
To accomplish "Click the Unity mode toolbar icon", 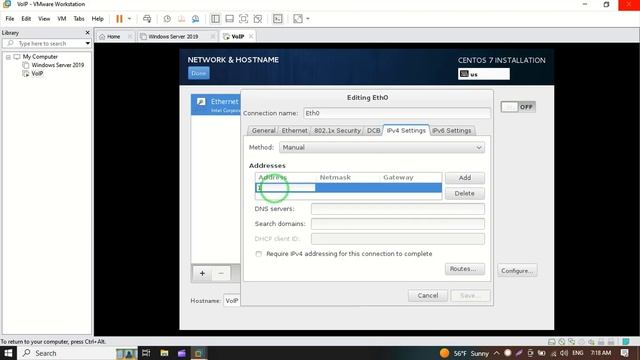I will 258,19.
